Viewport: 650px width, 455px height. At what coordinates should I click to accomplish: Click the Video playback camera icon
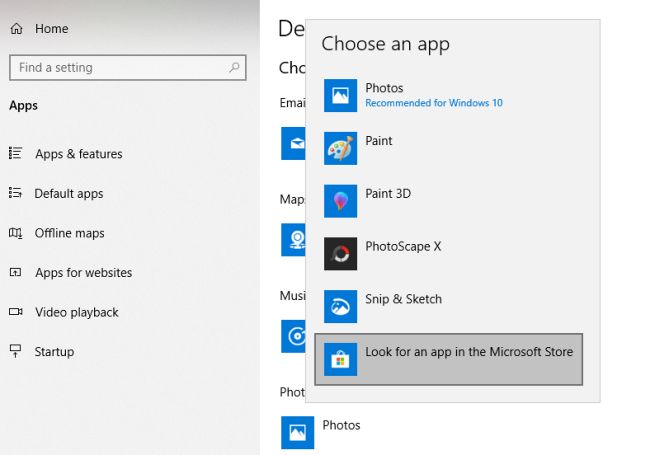(16, 311)
